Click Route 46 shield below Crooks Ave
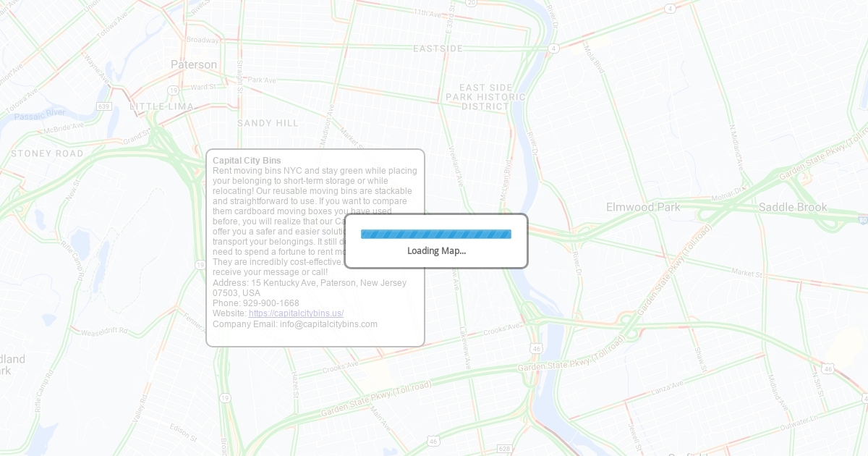Image resolution: width=868 pixels, height=456 pixels. pos(535,348)
